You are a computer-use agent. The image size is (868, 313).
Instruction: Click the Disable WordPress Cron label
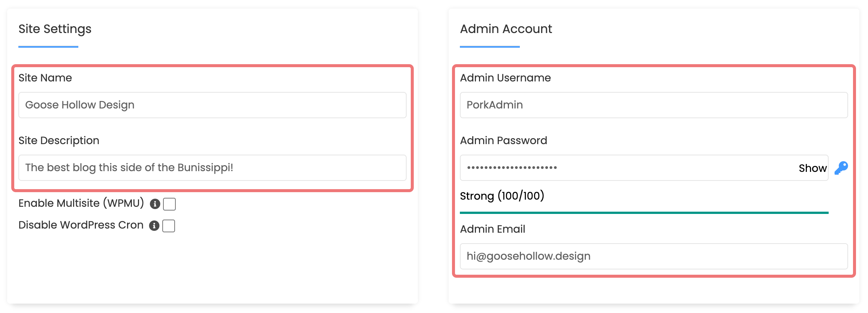[x=81, y=225]
